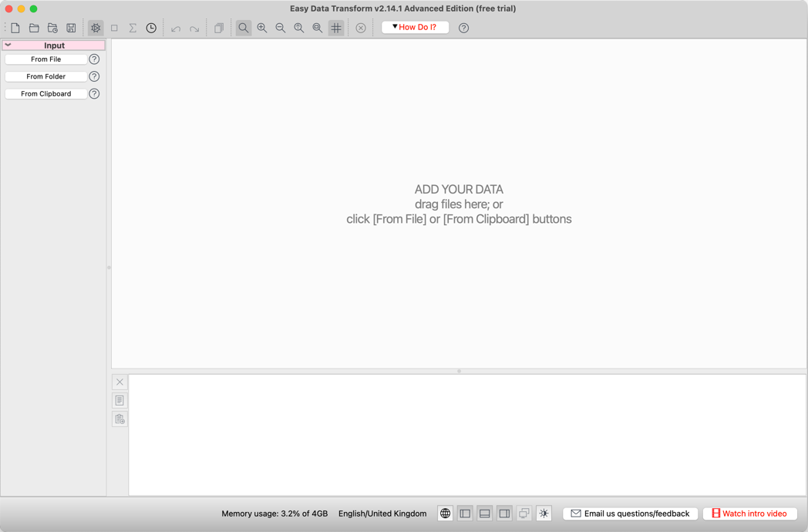Click the X icon beside the bottom pane
This screenshot has height=532, width=808.
(x=120, y=382)
